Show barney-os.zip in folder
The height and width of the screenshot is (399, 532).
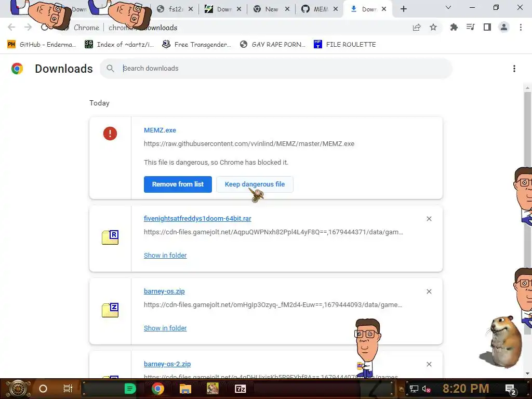165,328
